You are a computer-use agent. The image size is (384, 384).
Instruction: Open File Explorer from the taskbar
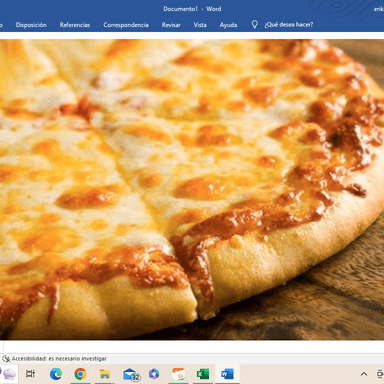tap(105, 374)
